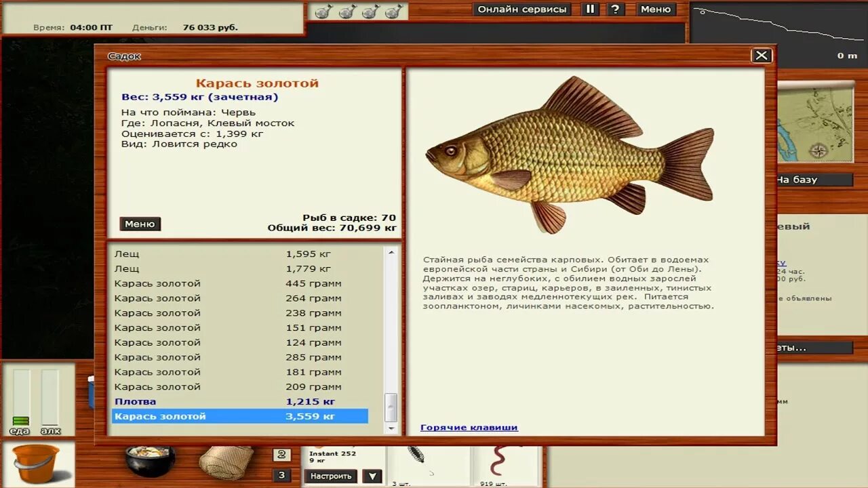Select the Плотва 1,215 кг row
The width and height of the screenshot is (868, 488).
[240, 401]
